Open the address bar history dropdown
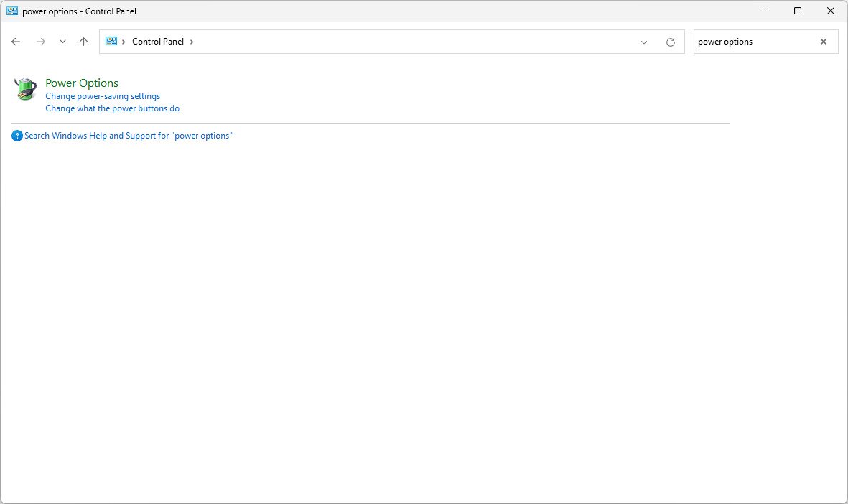Viewport: 848px width, 504px height. [x=643, y=42]
